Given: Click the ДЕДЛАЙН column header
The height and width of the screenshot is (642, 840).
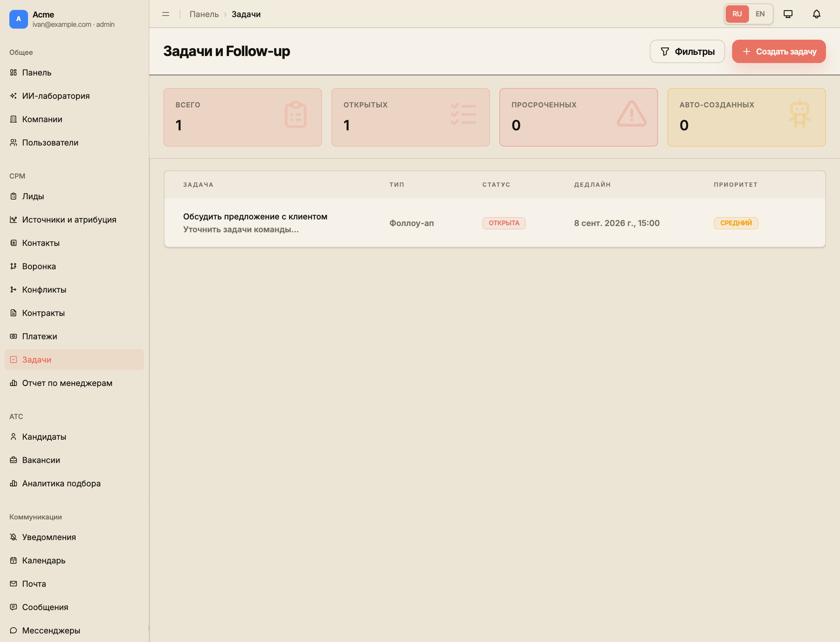Looking at the screenshot, I should pyautogui.click(x=592, y=184).
